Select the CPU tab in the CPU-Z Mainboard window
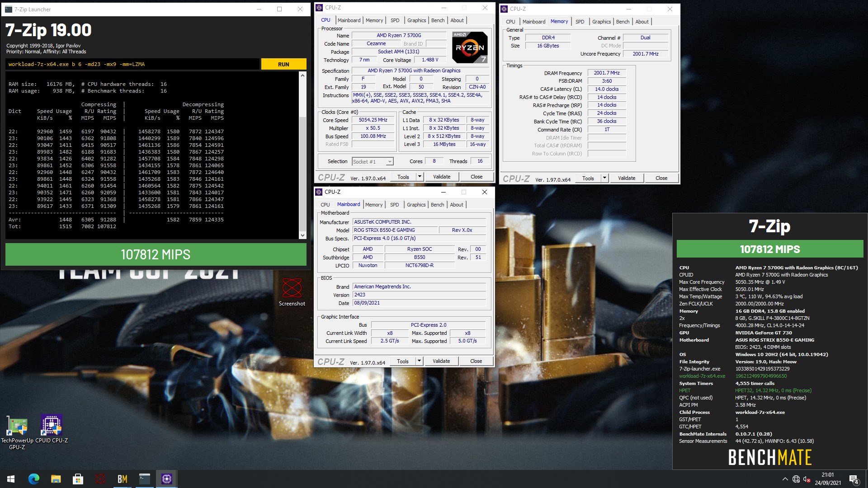The height and width of the screenshot is (488, 868). (325, 205)
